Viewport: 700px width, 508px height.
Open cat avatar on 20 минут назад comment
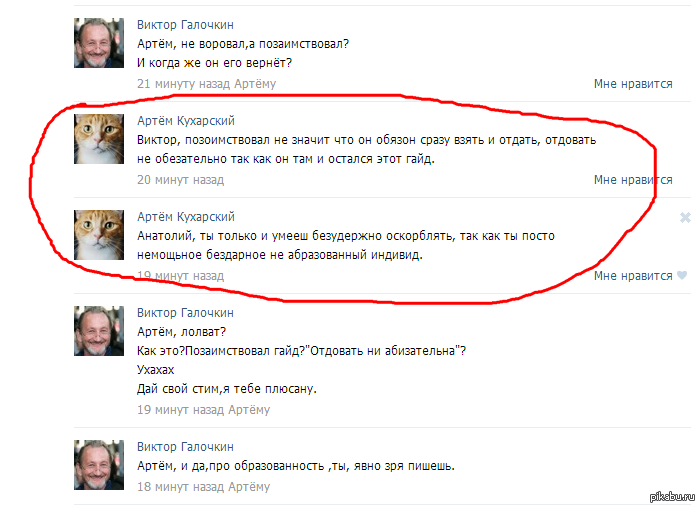[x=99, y=139]
